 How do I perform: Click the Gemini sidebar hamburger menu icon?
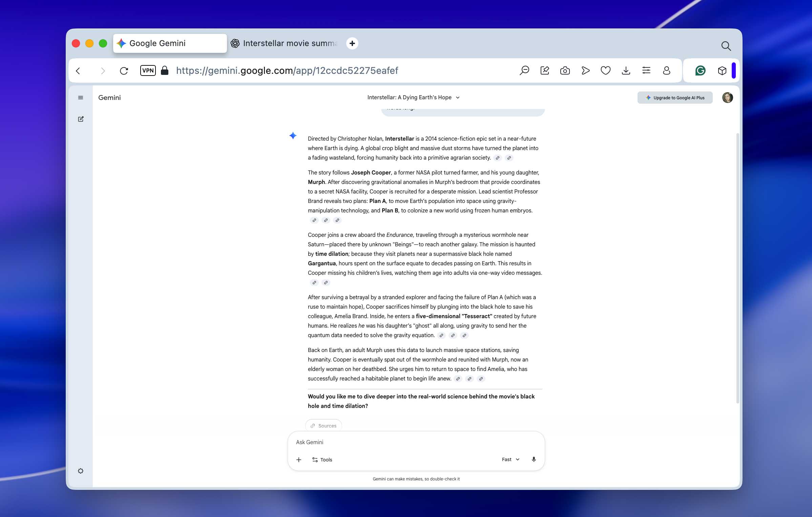coord(81,98)
